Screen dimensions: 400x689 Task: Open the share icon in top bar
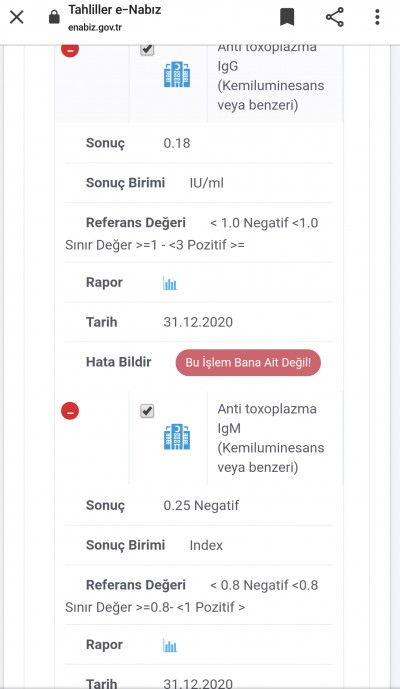[335, 18]
